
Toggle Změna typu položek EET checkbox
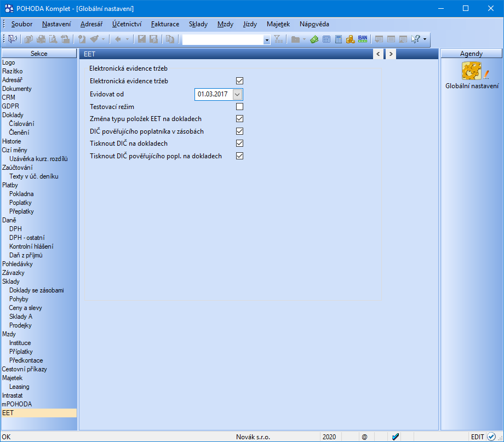[239, 119]
